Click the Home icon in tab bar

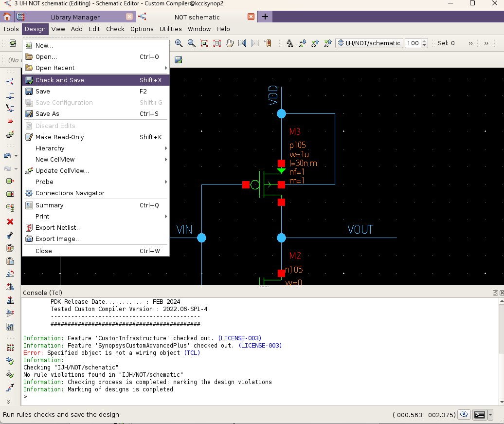click(7, 17)
